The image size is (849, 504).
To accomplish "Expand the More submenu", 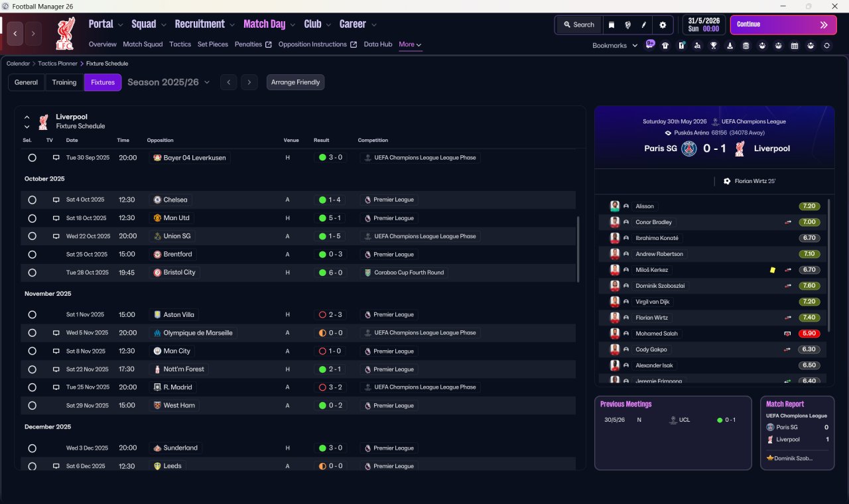I will [x=410, y=44].
